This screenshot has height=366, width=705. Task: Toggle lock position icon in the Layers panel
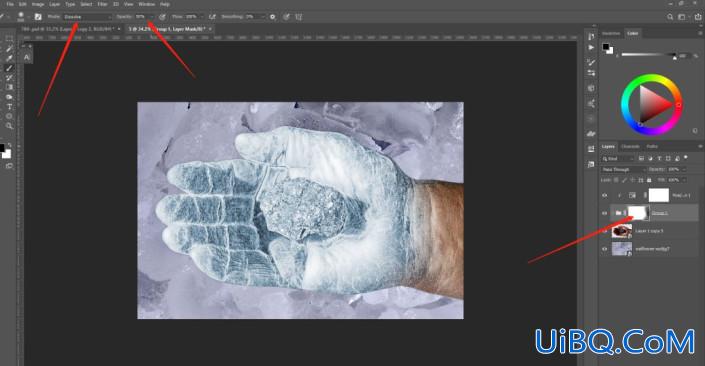coord(633,180)
